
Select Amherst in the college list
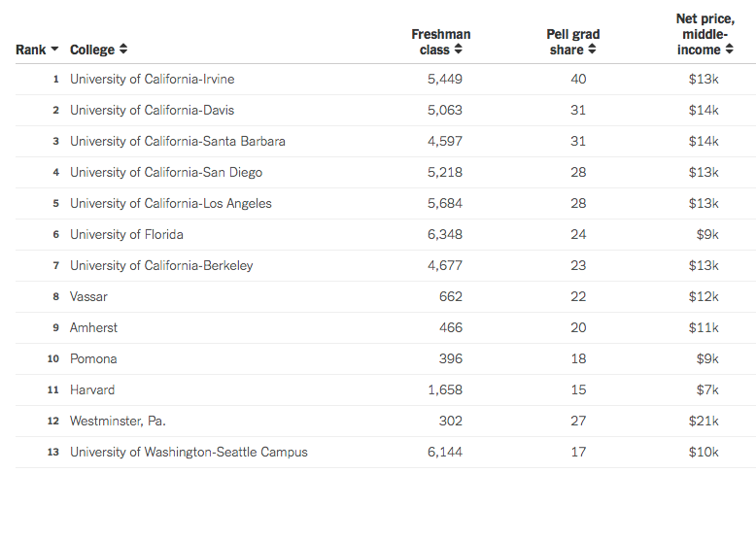point(93,327)
